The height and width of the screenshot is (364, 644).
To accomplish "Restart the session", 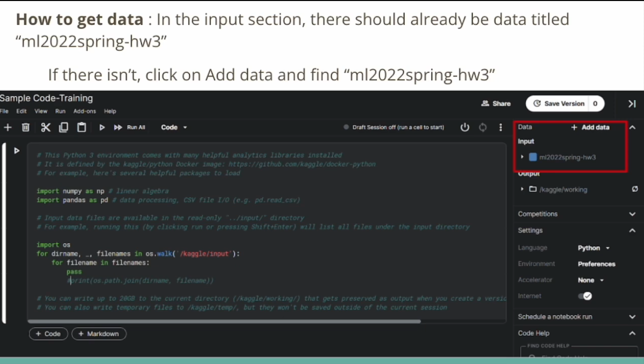I will (x=482, y=127).
